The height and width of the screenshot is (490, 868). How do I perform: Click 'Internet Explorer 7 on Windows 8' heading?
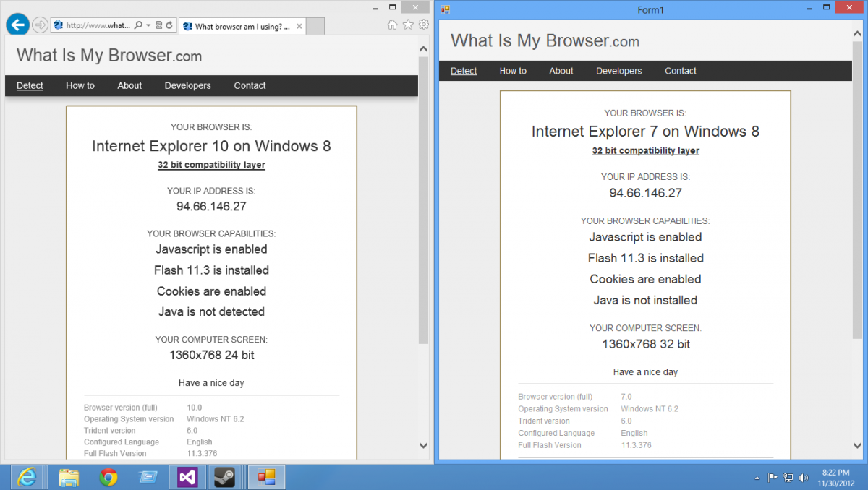tap(645, 132)
